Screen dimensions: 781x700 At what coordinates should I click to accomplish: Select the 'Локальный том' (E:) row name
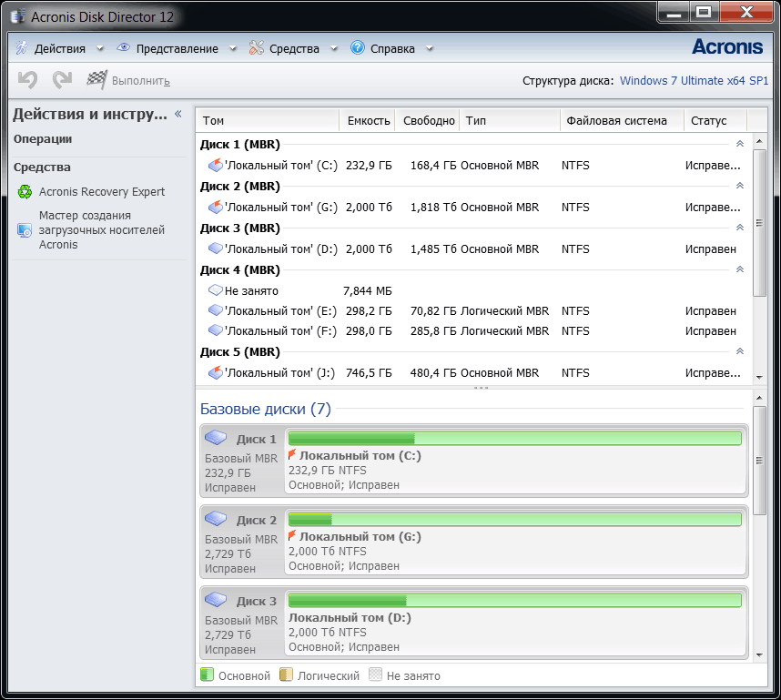click(x=280, y=311)
